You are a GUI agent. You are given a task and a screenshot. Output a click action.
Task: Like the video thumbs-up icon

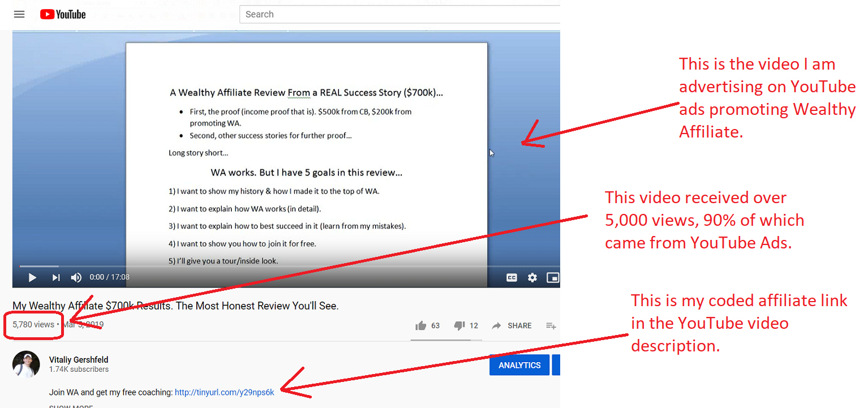pyautogui.click(x=420, y=325)
